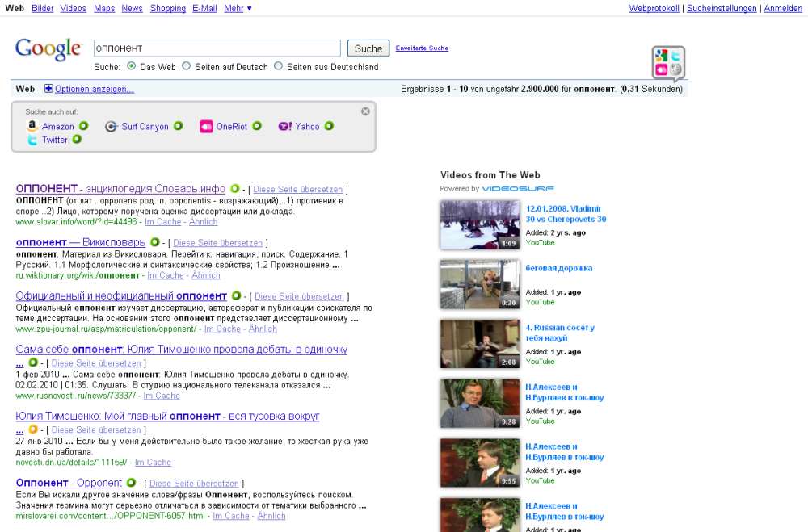Viewport: 808px width, 532px height.
Task: Open Sucheinstellungen link
Action: 722,8
